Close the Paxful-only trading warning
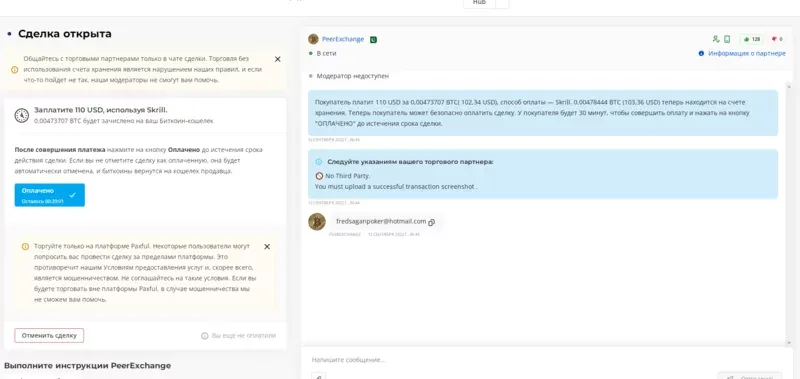800x379 pixels. tap(267, 246)
